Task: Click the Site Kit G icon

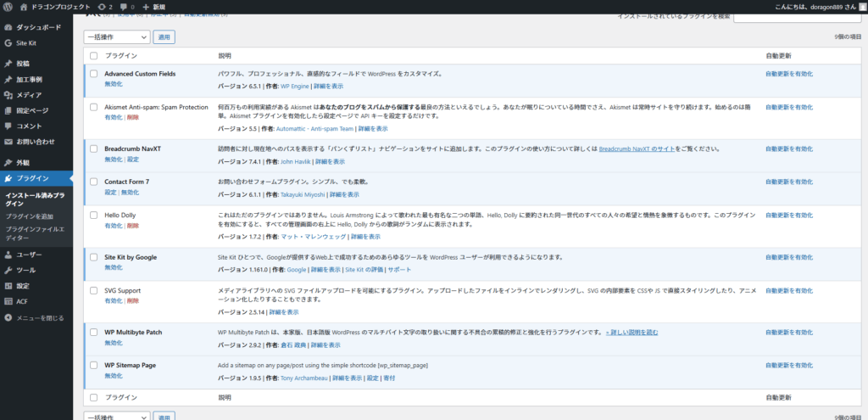Action: click(8, 42)
